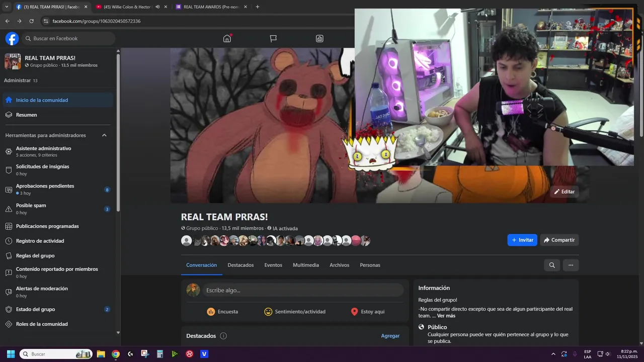This screenshot has width=644, height=362.
Task: Open the Snipping Tool from the taskbar
Action: point(145,354)
